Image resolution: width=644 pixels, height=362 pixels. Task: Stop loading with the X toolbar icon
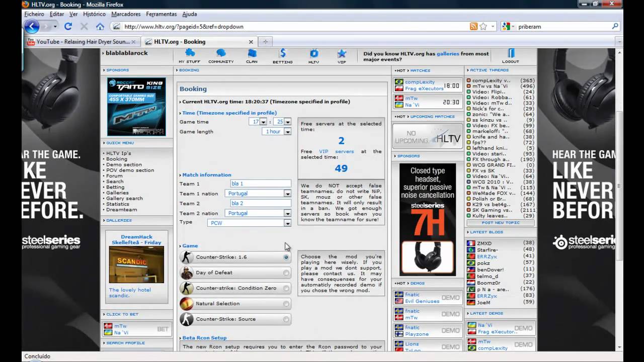(84, 26)
